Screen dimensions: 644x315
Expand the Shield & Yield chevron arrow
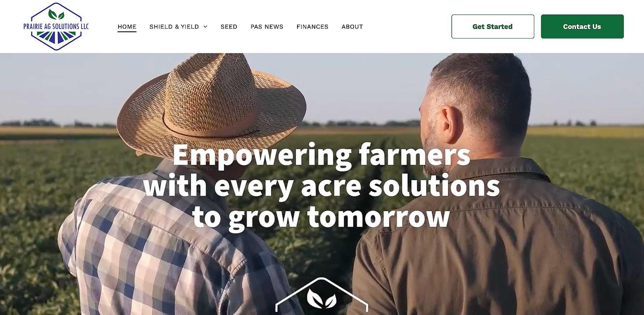(205, 27)
